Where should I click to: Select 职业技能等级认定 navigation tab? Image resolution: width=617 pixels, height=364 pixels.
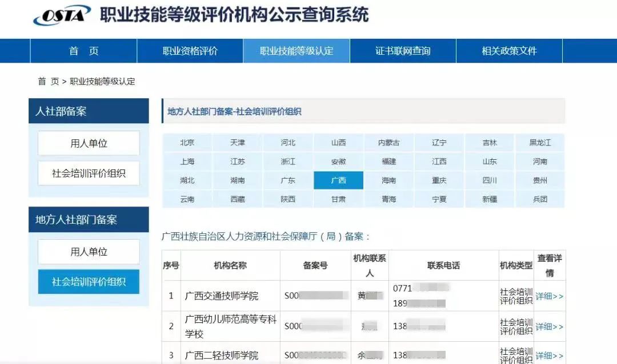pyautogui.click(x=297, y=51)
